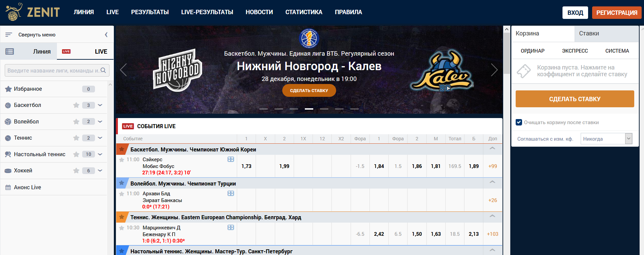The height and width of the screenshot is (255, 644).
Task: Add Архави Блд match to favorites
Action: coord(122,194)
